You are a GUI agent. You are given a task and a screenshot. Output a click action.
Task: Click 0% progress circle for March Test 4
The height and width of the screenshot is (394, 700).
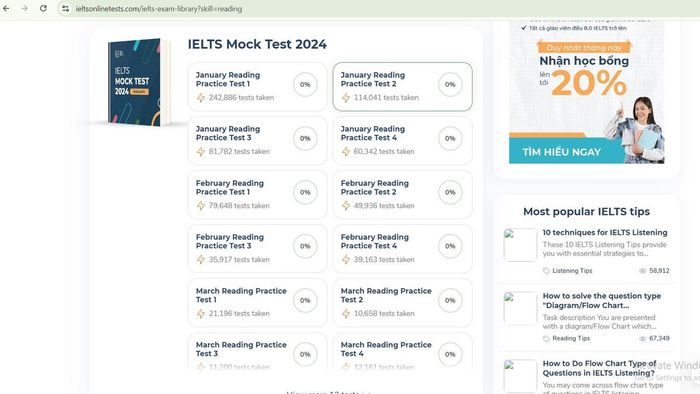pos(450,354)
